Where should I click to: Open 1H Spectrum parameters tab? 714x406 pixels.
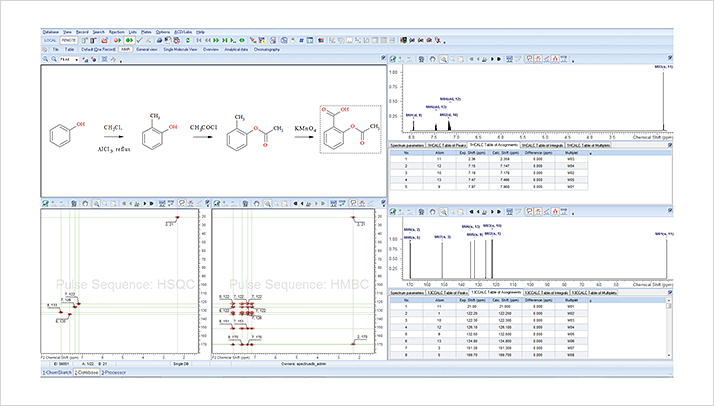pyautogui.click(x=407, y=145)
